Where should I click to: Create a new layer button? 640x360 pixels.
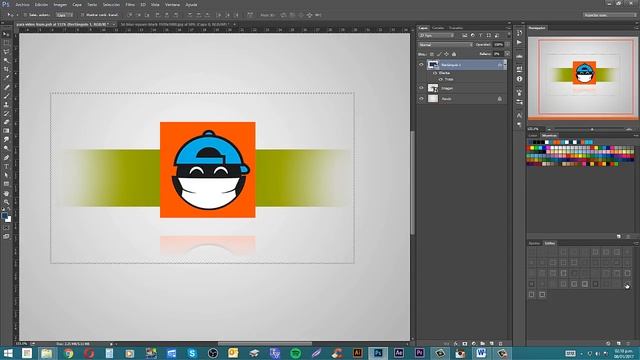pos(491,344)
